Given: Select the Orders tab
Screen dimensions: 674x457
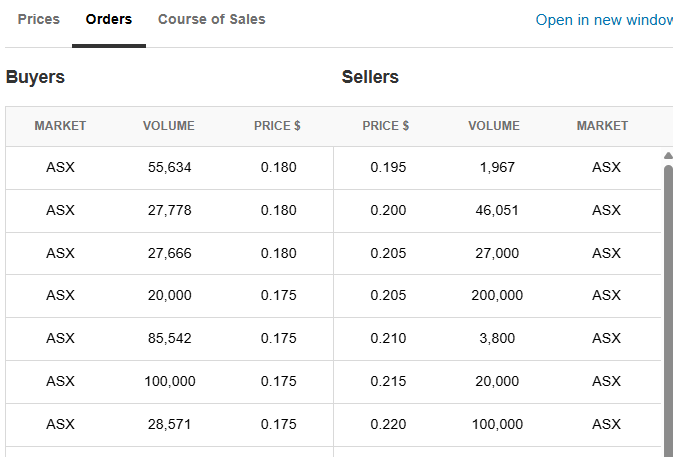Looking at the screenshot, I should coord(109,19).
